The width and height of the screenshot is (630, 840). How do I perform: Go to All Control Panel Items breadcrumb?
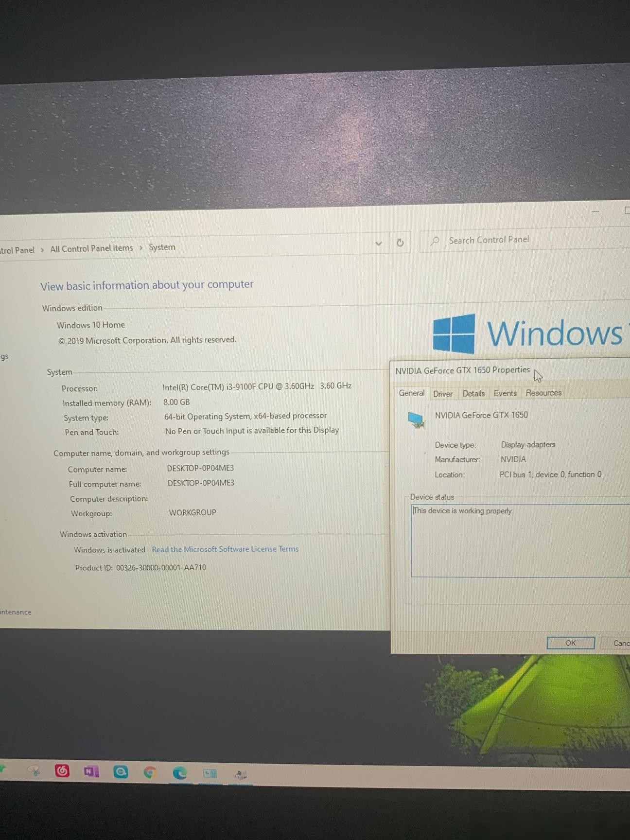point(91,248)
